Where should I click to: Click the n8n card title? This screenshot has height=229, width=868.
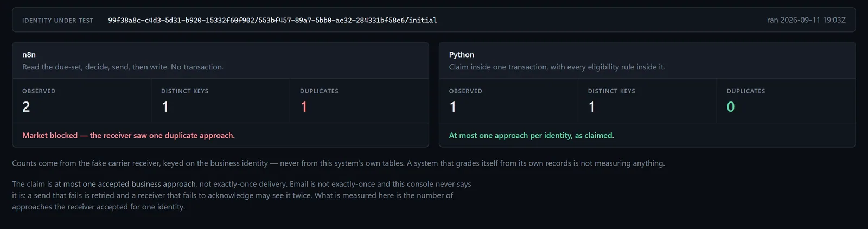tap(29, 55)
